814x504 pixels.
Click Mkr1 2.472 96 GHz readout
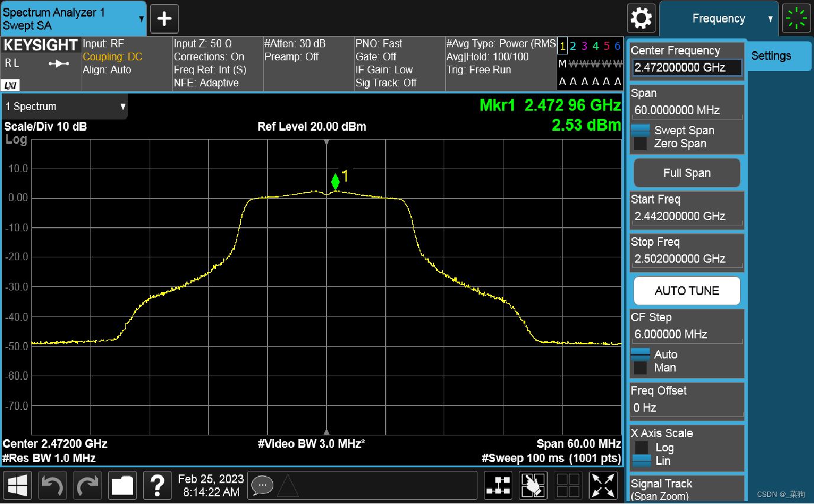point(550,106)
